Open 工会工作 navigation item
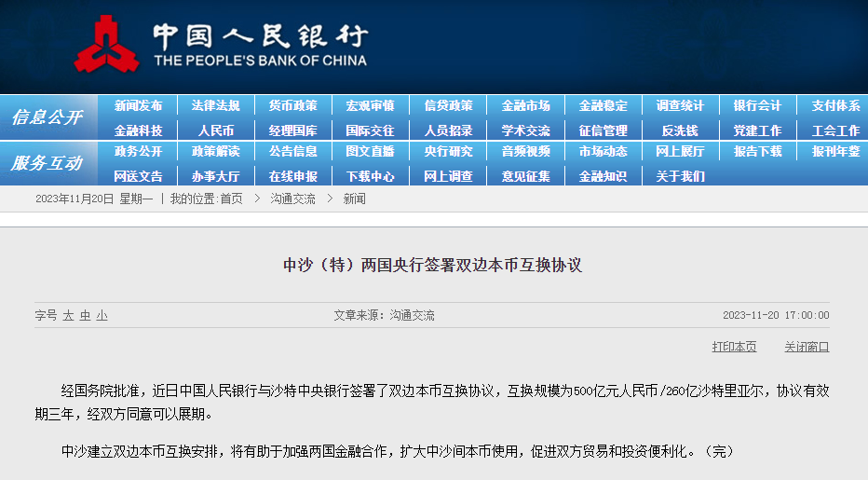868x480 pixels. pyautogui.click(x=836, y=130)
